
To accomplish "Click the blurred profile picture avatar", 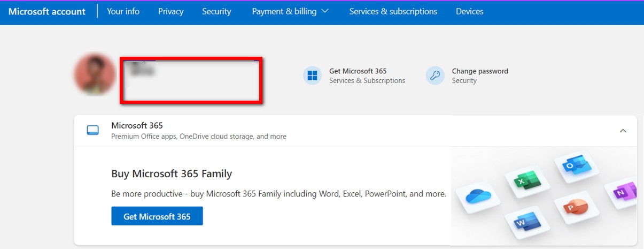I will (95, 74).
